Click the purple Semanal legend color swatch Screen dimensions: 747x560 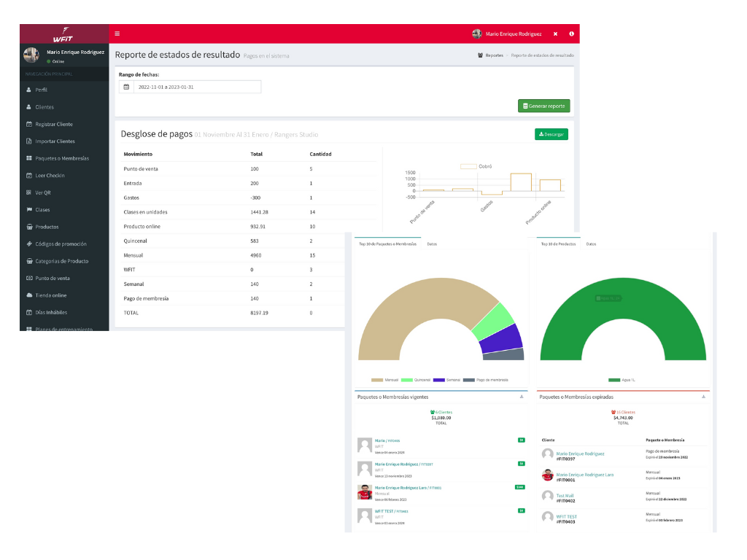438,380
